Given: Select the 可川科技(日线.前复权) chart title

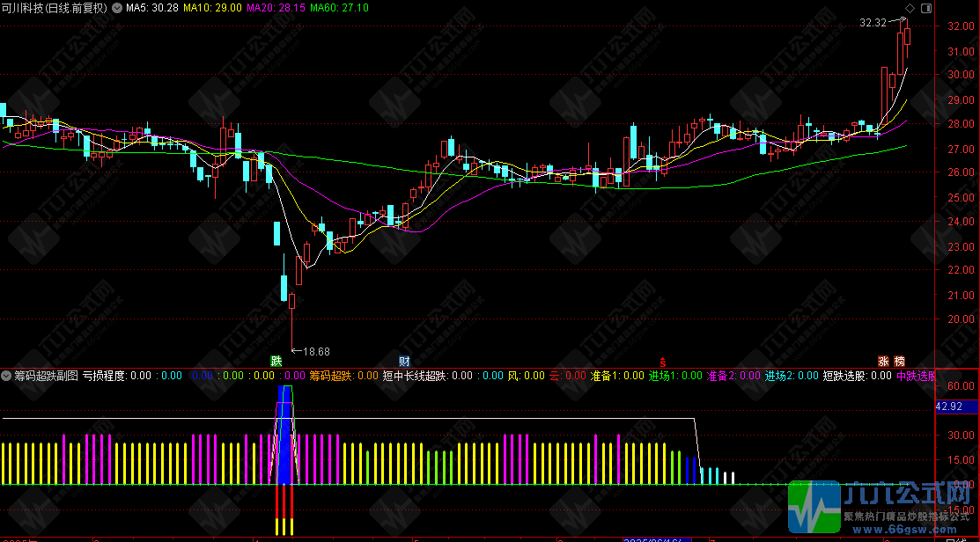Looking at the screenshot, I should click(x=55, y=8).
